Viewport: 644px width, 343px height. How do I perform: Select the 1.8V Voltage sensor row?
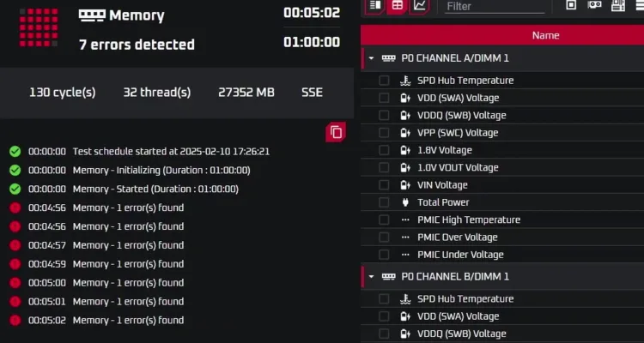(502, 150)
